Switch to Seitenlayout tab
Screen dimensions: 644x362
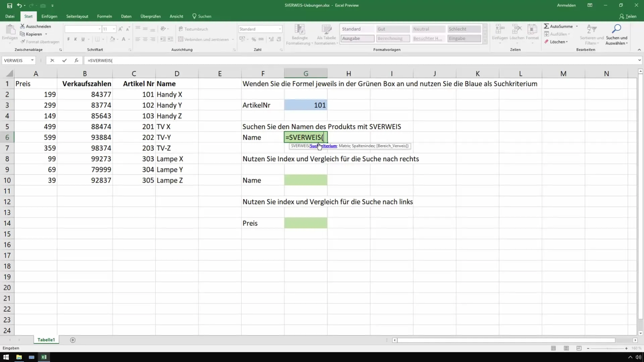click(x=77, y=16)
